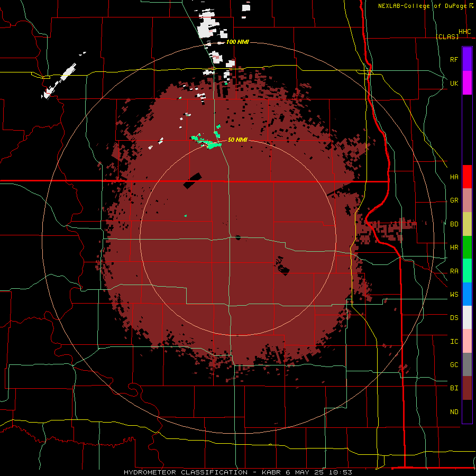476x476 pixels.
Task: Click the BD legend label
Action: coord(454,224)
